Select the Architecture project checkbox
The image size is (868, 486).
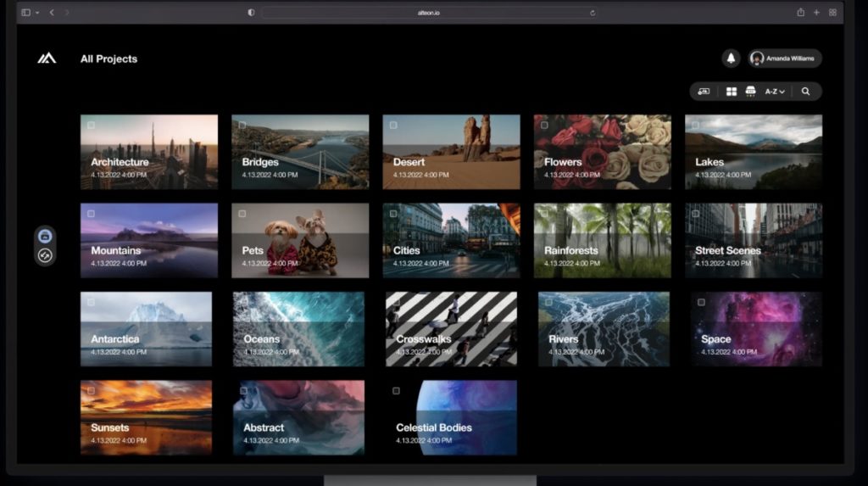[x=91, y=126]
